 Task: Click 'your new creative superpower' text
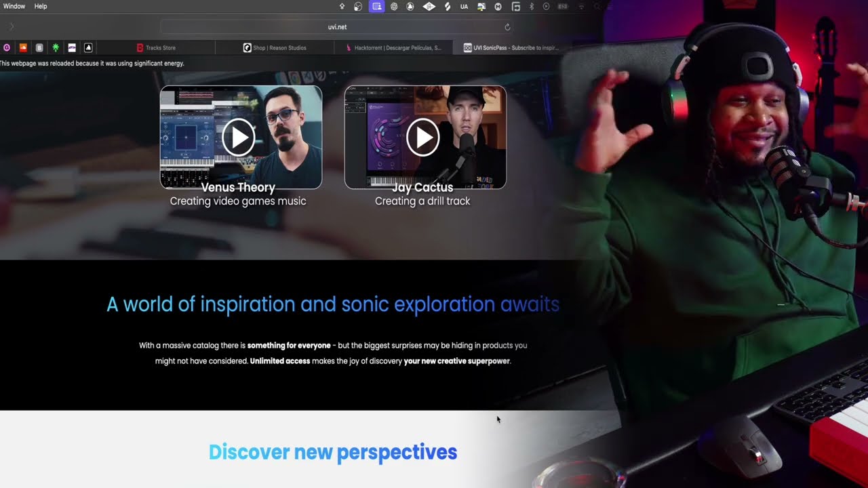pyautogui.click(x=456, y=361)
